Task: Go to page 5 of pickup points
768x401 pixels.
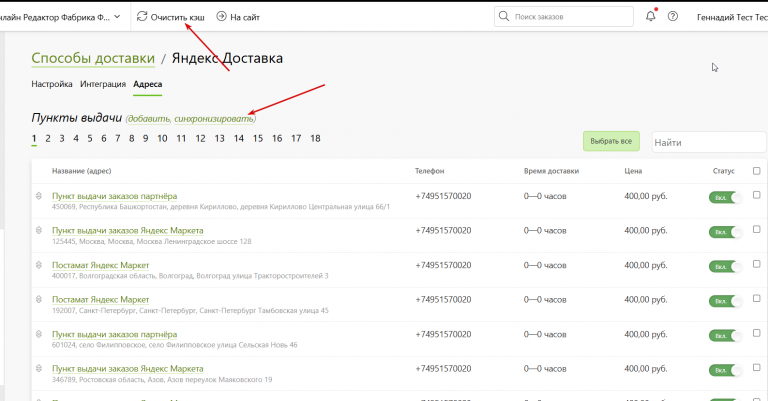Action: tap(90, 139)
